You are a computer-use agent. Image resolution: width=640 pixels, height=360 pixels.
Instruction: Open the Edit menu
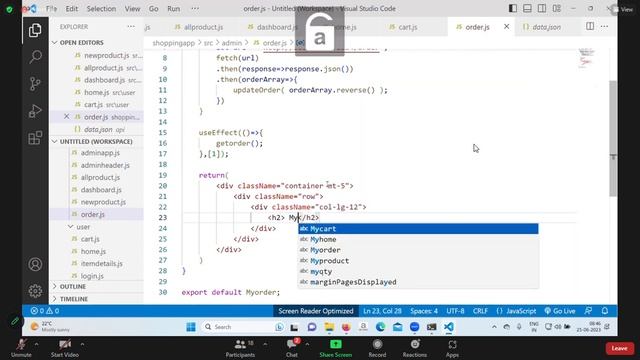pos(72,9)
